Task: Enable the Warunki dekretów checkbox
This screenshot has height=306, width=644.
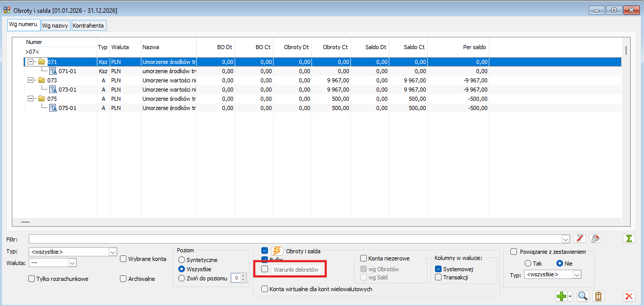Action: click(x=265, y=269)
